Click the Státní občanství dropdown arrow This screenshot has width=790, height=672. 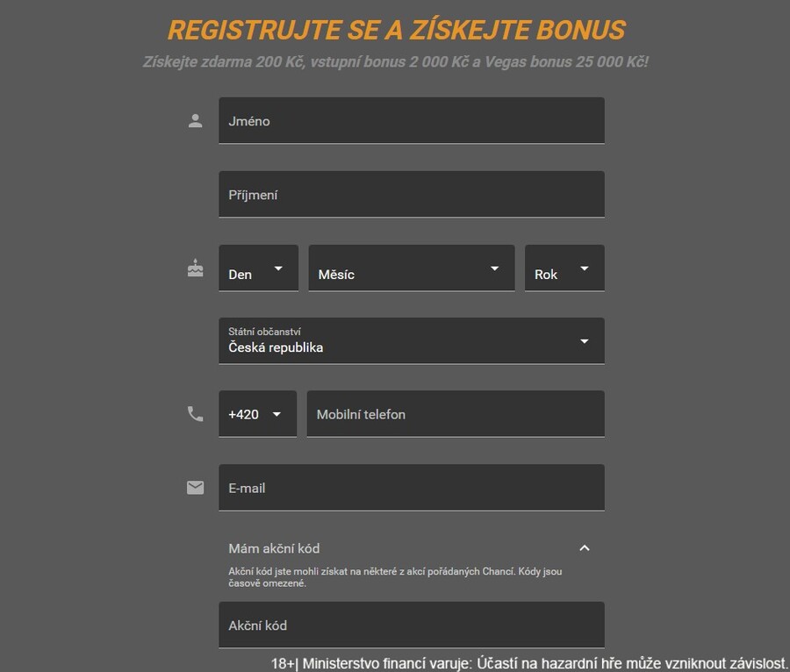(585, 341)
